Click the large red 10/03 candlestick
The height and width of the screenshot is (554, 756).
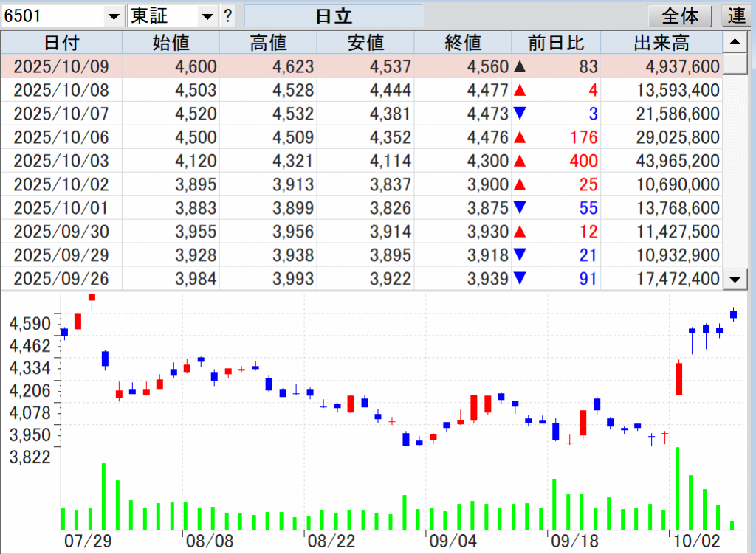pos(678,378)
